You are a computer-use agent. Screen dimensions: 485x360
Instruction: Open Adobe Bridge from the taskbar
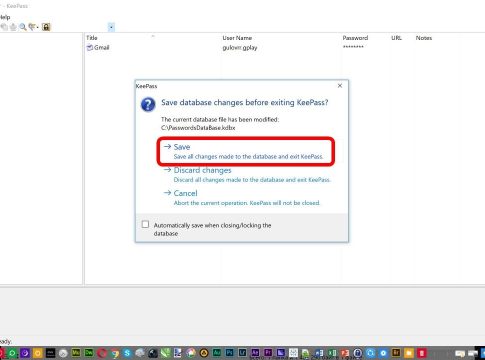click(396, 353)
